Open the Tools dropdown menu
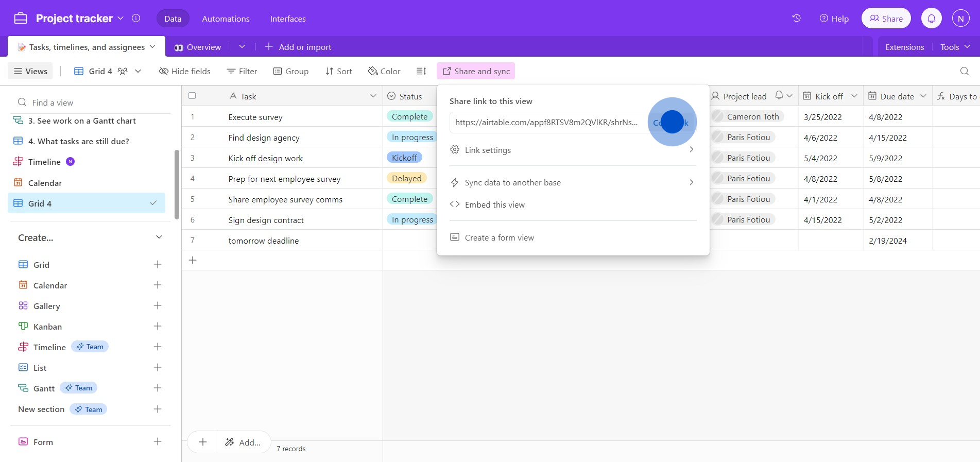The height and width of the screenshot is (462, 980). tap(955, 47)
